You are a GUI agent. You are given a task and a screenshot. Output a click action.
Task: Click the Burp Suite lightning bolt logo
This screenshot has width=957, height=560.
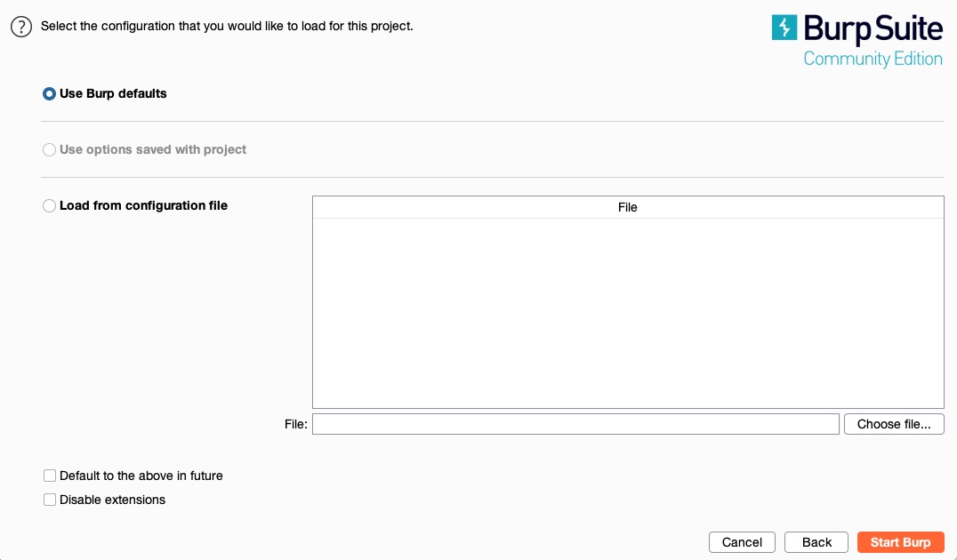pos(784,28)
